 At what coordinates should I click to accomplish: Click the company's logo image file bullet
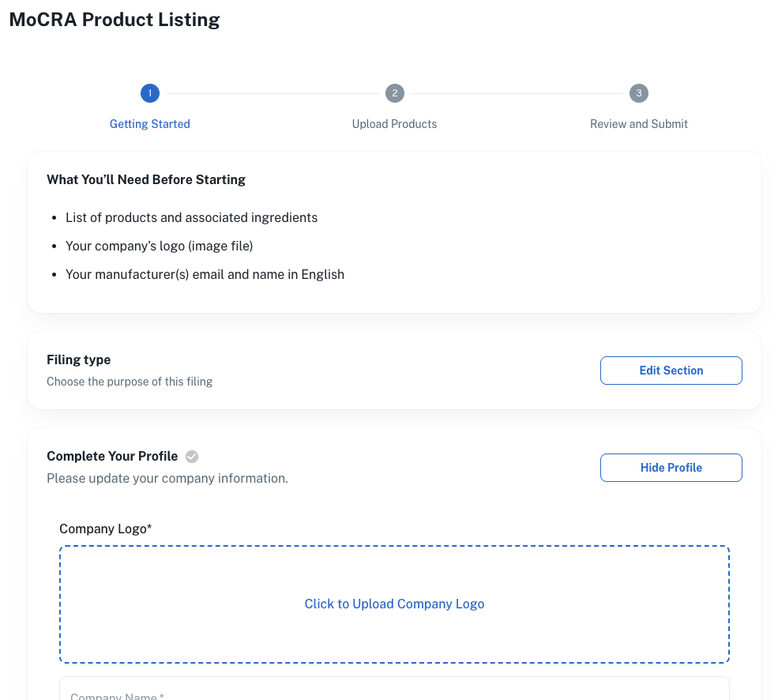[x=159, y=247]
